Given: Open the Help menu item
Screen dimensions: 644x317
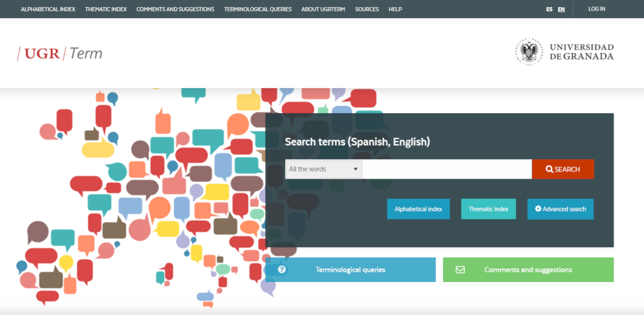Looking at the screenshot, I should 395,9.
